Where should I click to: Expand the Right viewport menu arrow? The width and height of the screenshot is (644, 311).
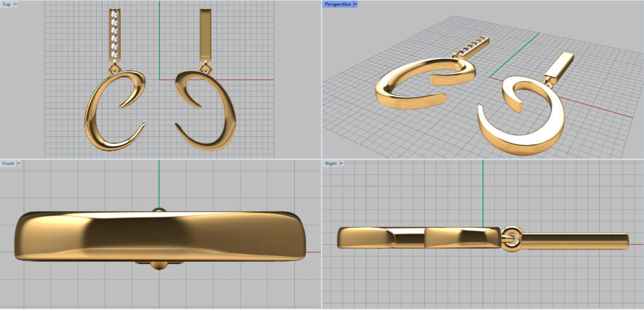[341, 164]
